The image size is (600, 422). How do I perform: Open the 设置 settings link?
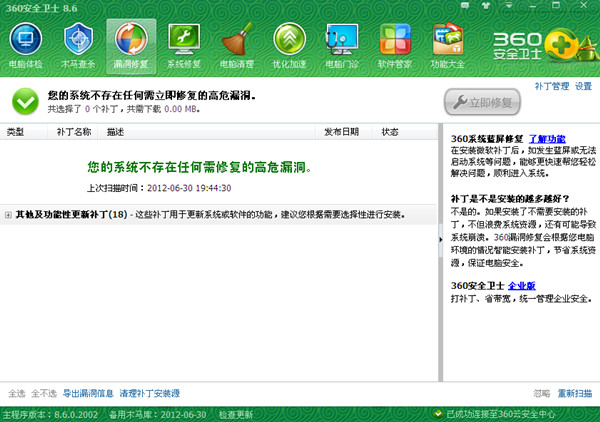(x=583, y=86)
